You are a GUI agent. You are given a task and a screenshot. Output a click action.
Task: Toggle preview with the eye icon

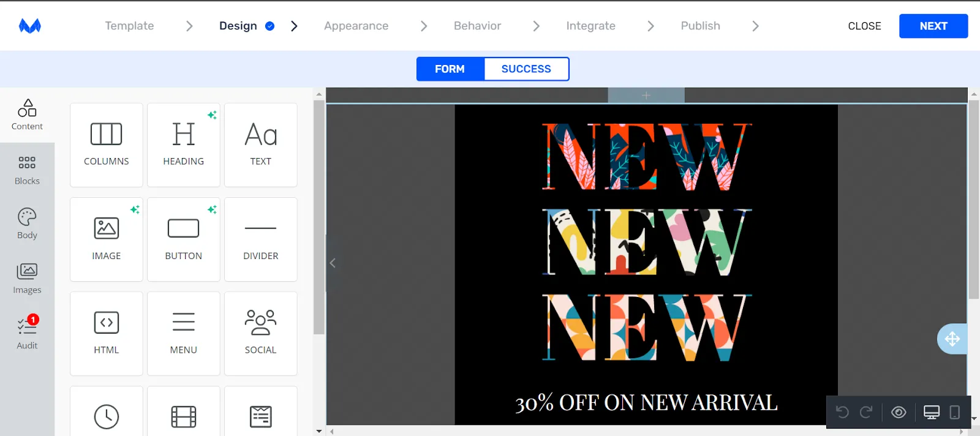pyautogui.click(x=899, y=412)
